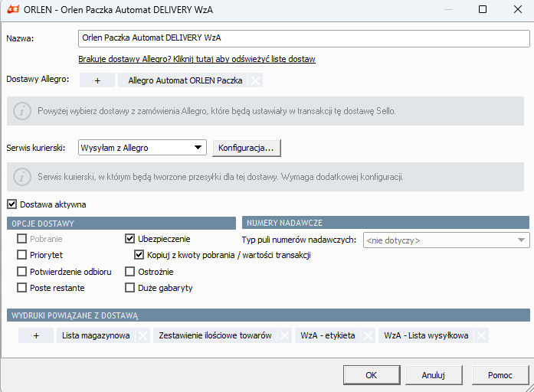This screenshot has width=534, height=392.
Task: Click NUMERY NADAWCZE section header
Action: [x=385, y=223]
